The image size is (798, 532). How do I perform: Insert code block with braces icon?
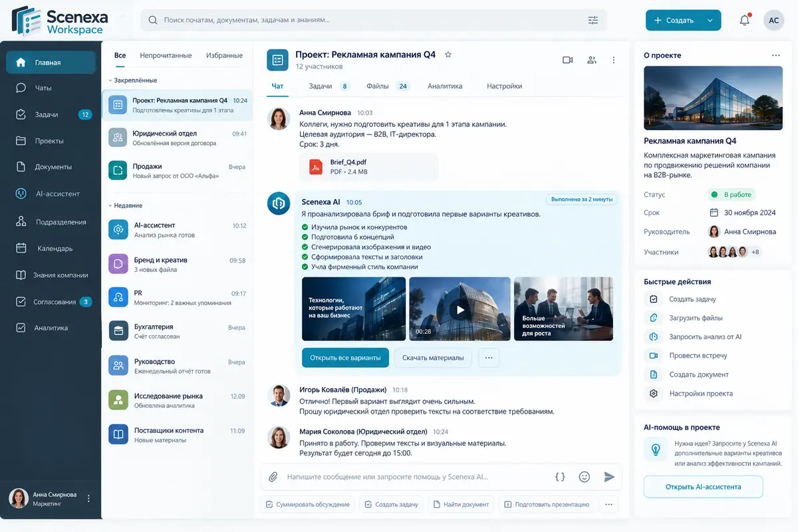pos(560,477)
